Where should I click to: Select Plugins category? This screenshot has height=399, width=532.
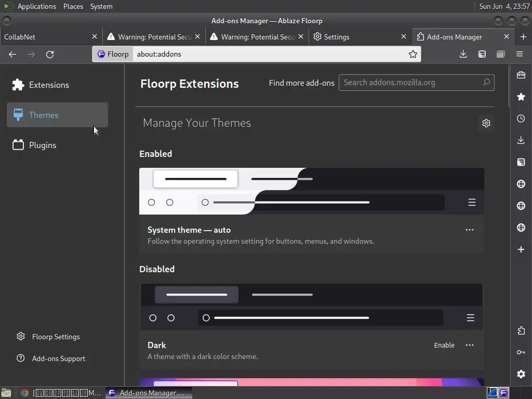pyautogui.click(x=57, y=145)
